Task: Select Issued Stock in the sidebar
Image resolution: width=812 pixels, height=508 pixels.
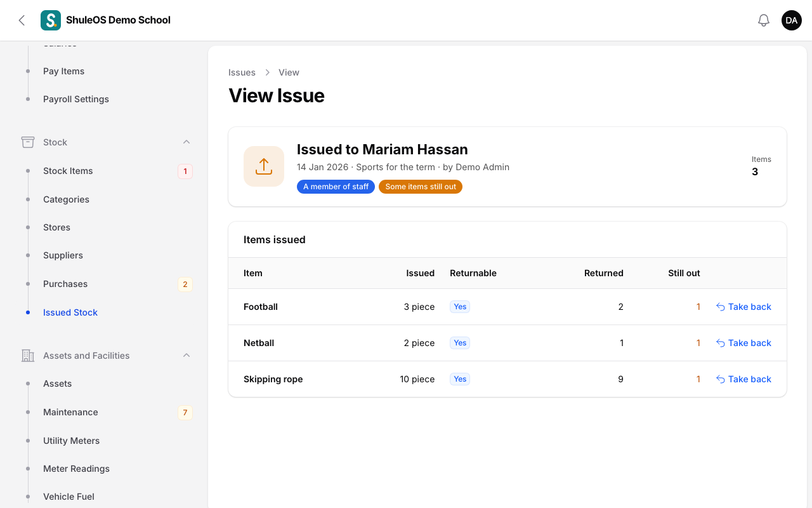Action: pos(70,312)
